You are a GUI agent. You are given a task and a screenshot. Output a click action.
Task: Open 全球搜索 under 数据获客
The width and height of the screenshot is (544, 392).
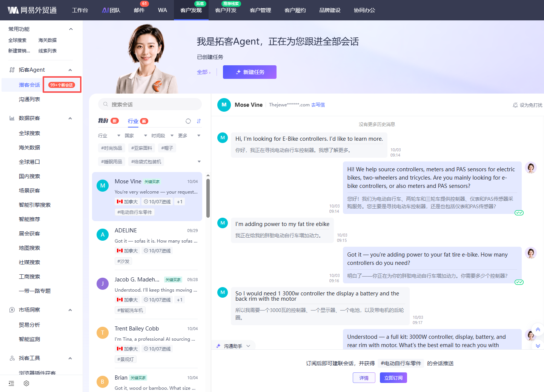click(29, 133)
